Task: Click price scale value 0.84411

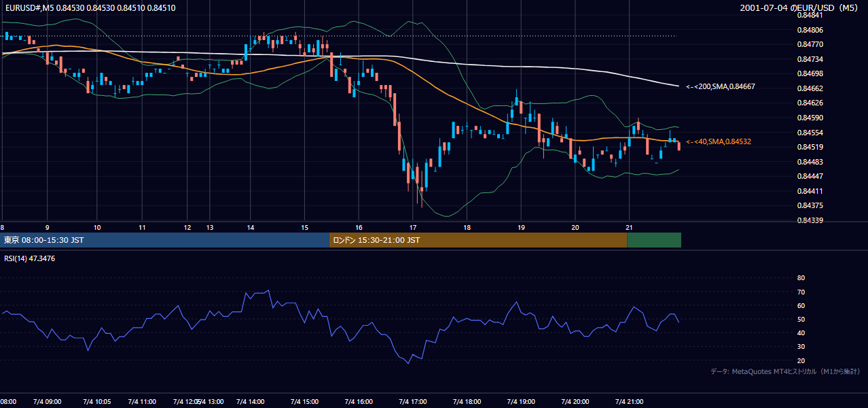Action: pyautogui.click(x=810, y=191)
